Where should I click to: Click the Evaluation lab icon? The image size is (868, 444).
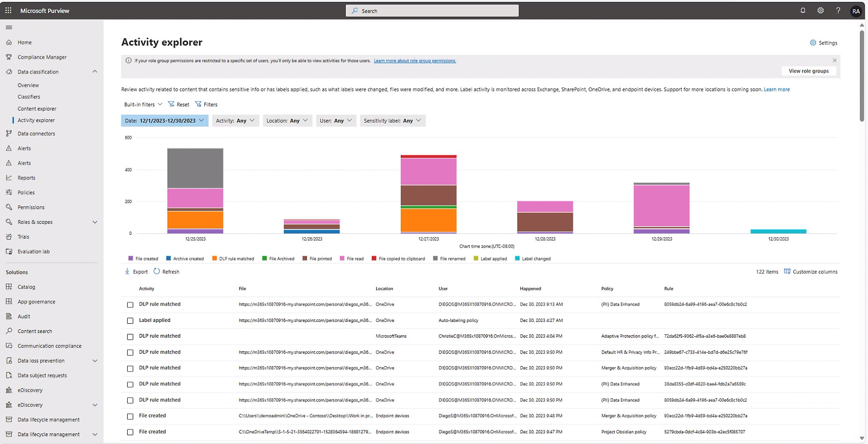point(9,251)
